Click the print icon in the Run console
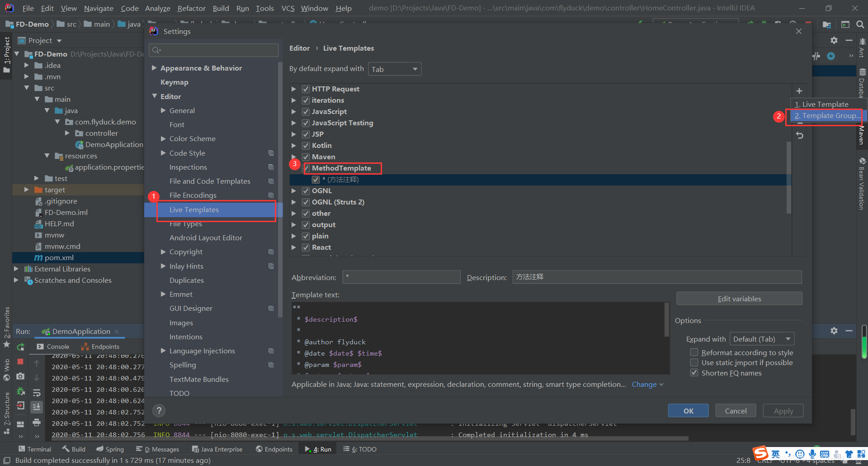The width and height of the screenshot is (868, 466). 37,423
